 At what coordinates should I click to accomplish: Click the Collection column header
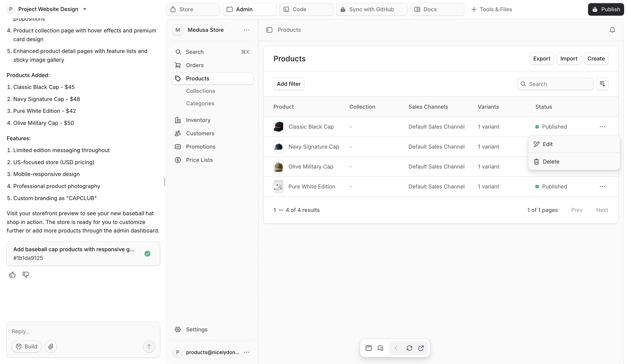pos(362,106)
